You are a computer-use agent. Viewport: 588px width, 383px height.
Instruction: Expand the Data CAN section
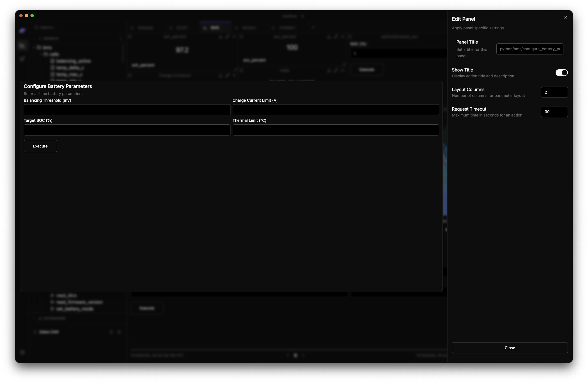point(35,332)
